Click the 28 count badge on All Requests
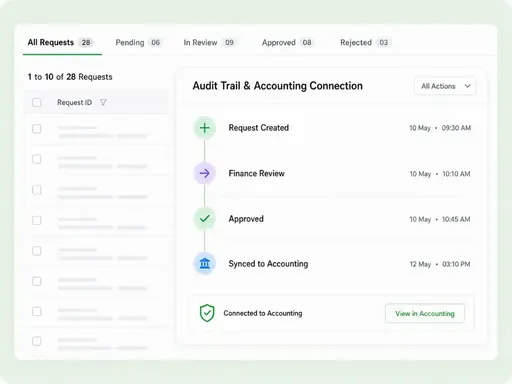 click(86, 42)
